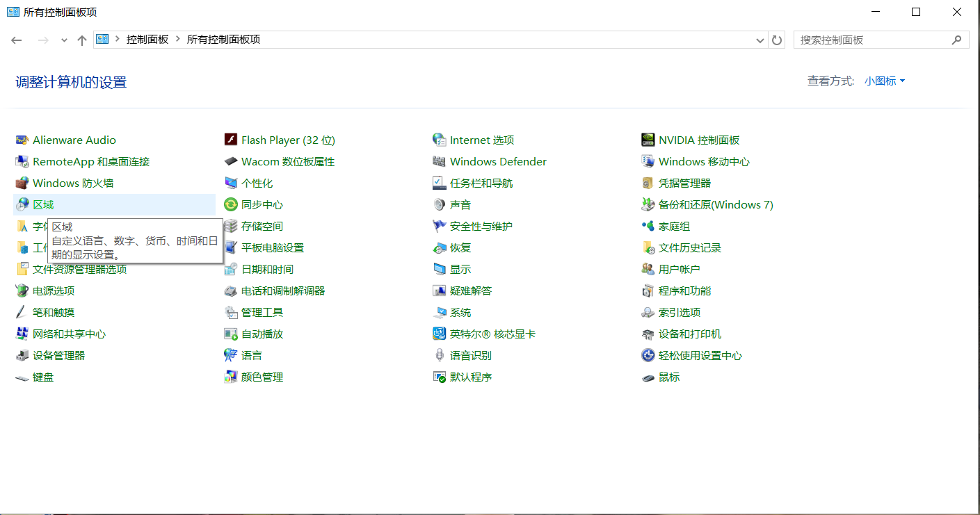
Task: Open the Windows 防火墙 icon
Action: click(x=22, y=183)
